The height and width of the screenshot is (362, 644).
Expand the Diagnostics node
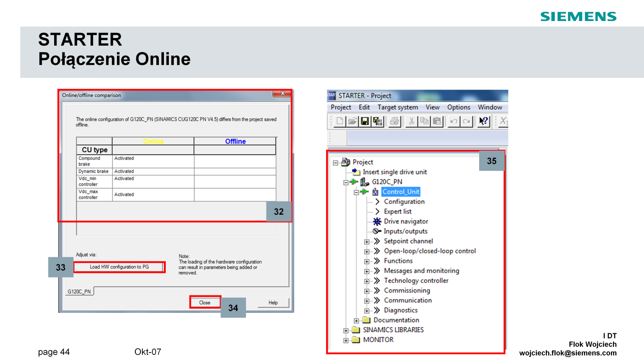tap(367, 311)
